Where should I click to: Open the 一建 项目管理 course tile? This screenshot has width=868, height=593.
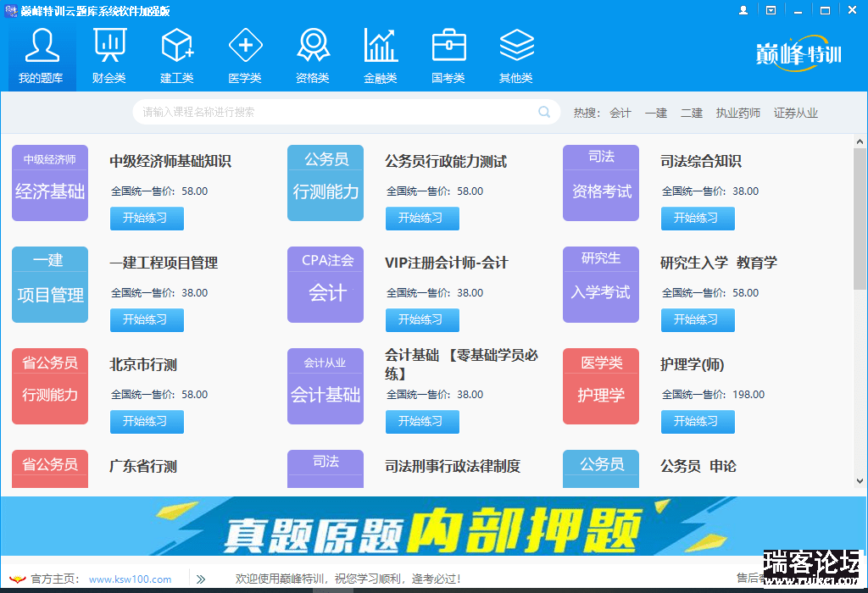pos(50,285)
